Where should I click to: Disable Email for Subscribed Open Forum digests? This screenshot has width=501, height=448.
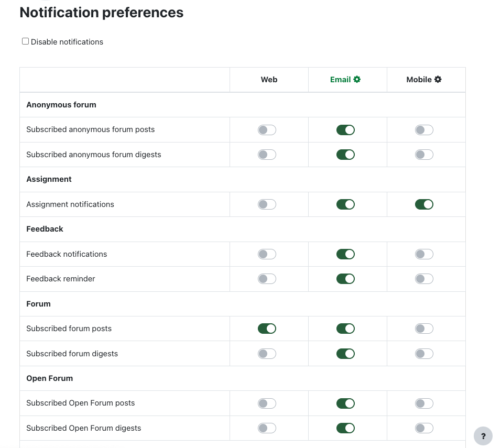[345, 428]
